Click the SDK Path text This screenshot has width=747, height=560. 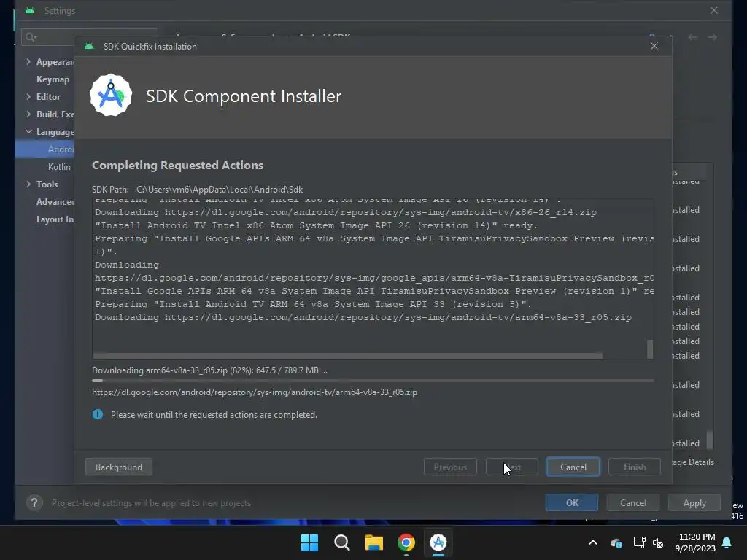[197, 190]
